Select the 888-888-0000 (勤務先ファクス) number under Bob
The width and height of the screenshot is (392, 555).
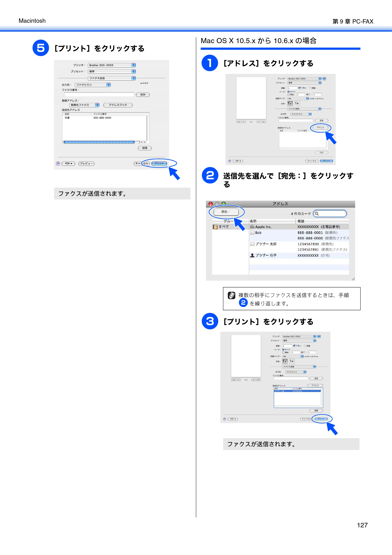(323, 238)
